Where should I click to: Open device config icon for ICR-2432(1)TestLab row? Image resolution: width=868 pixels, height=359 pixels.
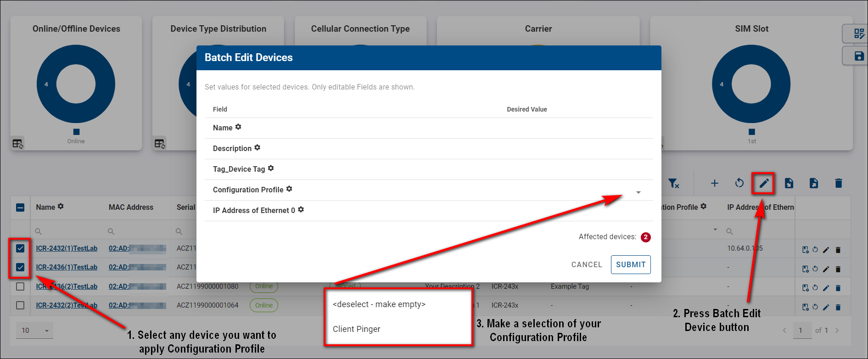tap(805, 250)
